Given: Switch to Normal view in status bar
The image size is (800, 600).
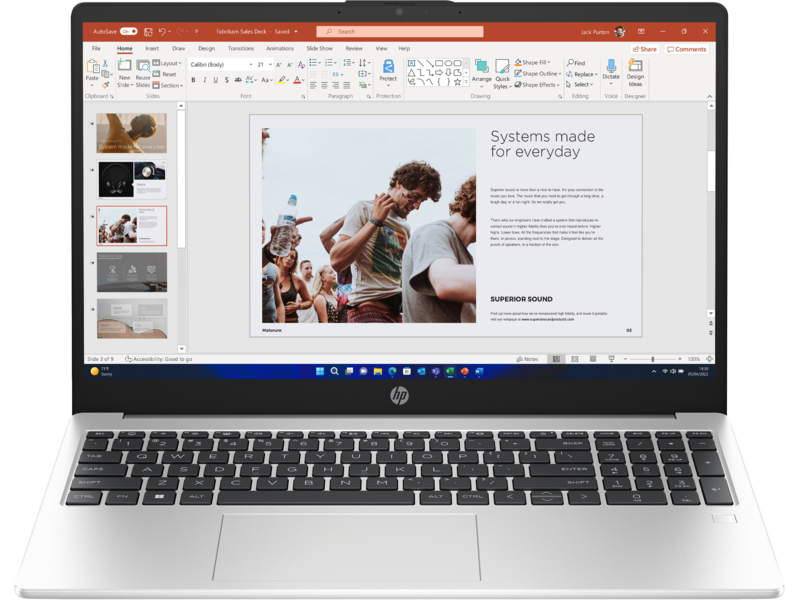Looking at the screenshot, I should [556, 359].
